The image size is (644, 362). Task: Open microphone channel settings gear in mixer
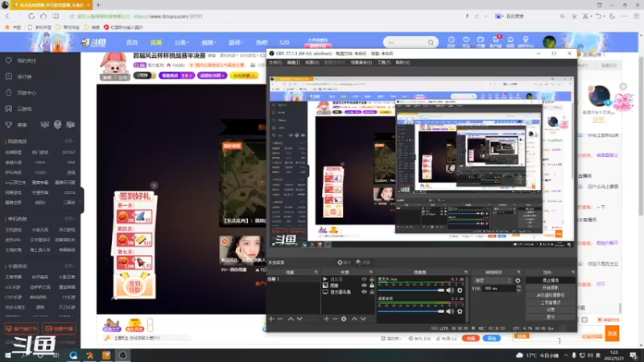click(x=460, y=290)
